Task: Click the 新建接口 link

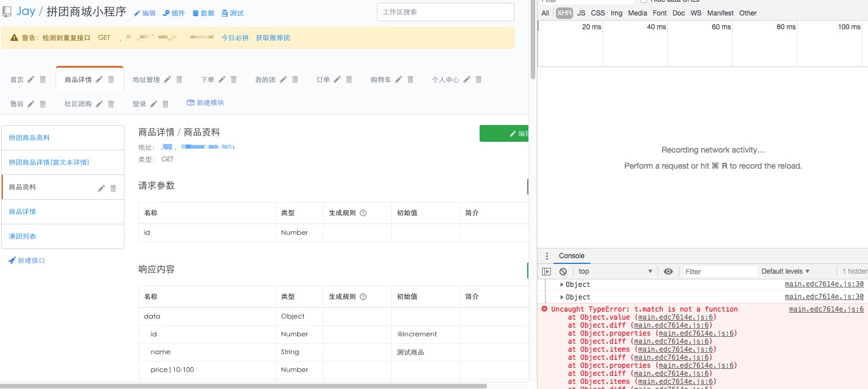Action: point(26,260)
